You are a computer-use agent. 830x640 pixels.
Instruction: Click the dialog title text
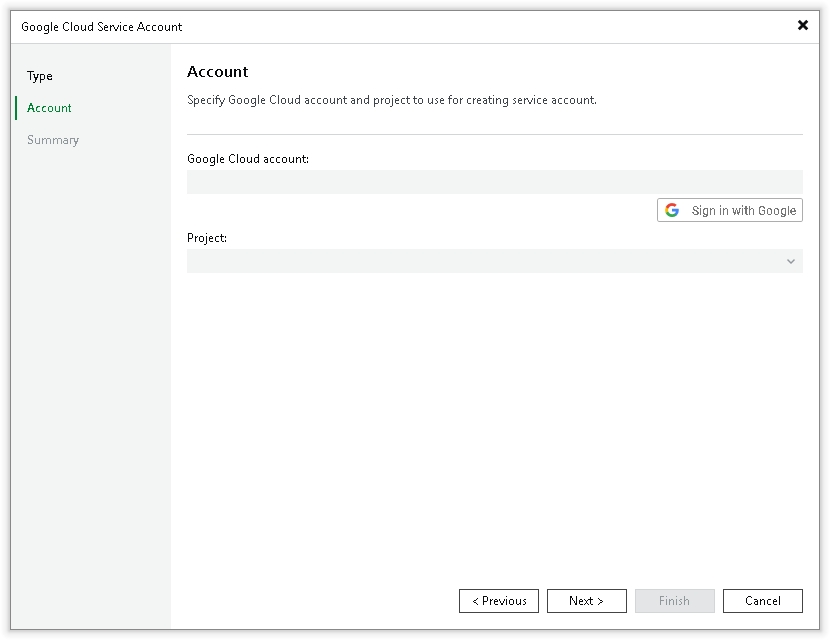click(x=102, y=27)
